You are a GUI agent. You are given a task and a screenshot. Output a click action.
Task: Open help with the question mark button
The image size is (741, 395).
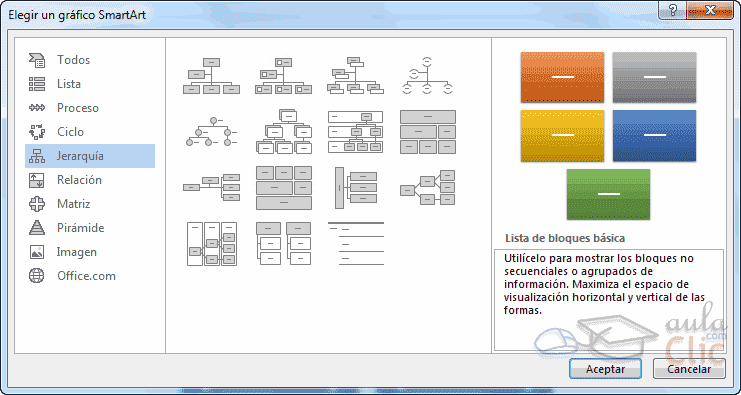coord(672,10)
